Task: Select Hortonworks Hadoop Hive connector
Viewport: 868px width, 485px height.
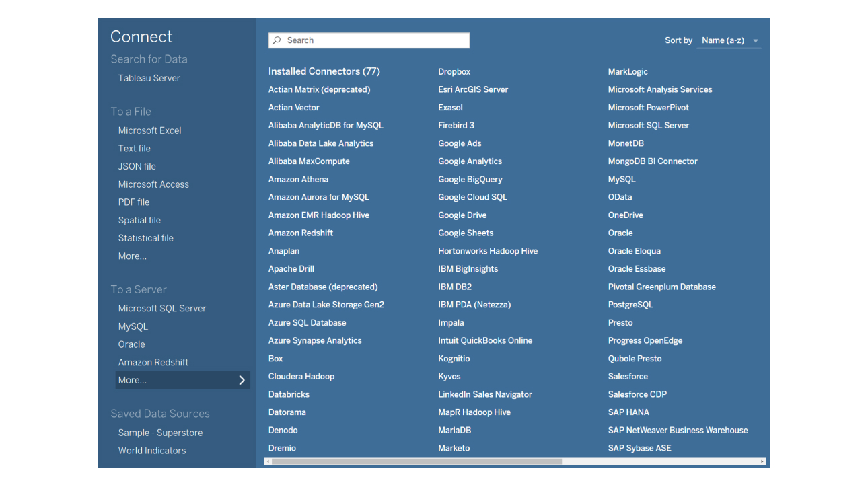Action: pos(488,251)
